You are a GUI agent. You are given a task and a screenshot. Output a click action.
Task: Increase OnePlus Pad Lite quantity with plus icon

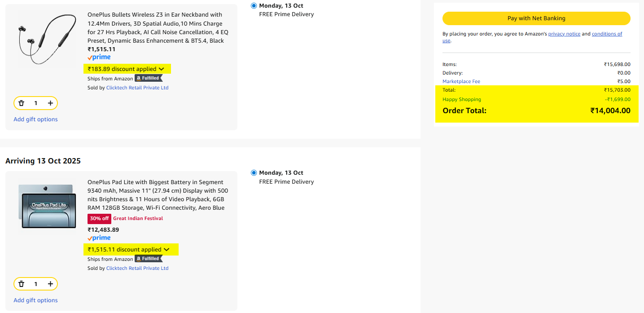(x=50, y=284)
